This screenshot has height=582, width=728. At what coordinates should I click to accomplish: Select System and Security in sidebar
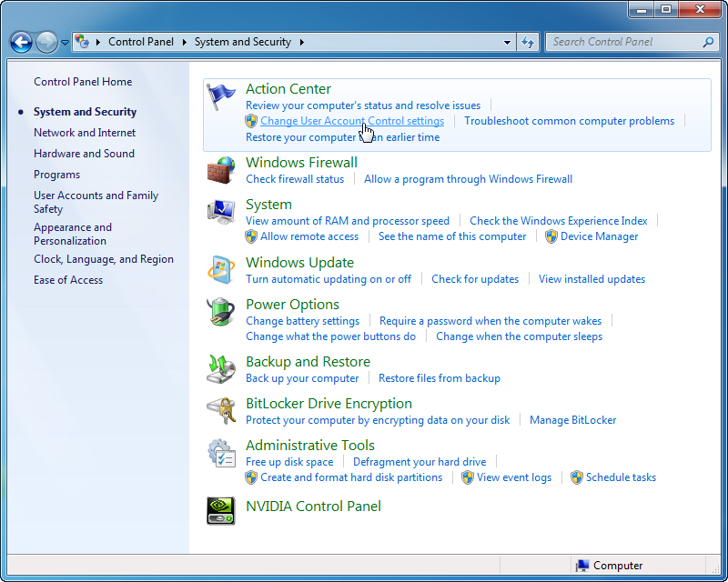point(85,112)
